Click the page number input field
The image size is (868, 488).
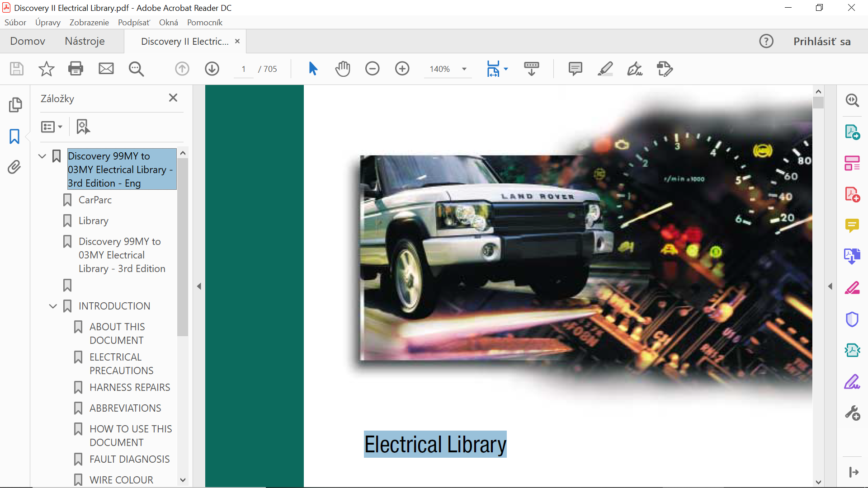click(244, 69)
